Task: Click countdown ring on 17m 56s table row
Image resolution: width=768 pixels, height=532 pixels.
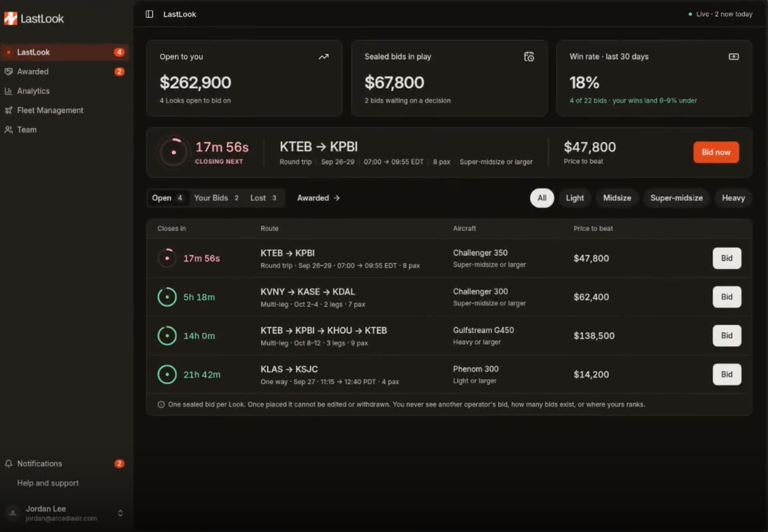Action: [x=167, y=258]
